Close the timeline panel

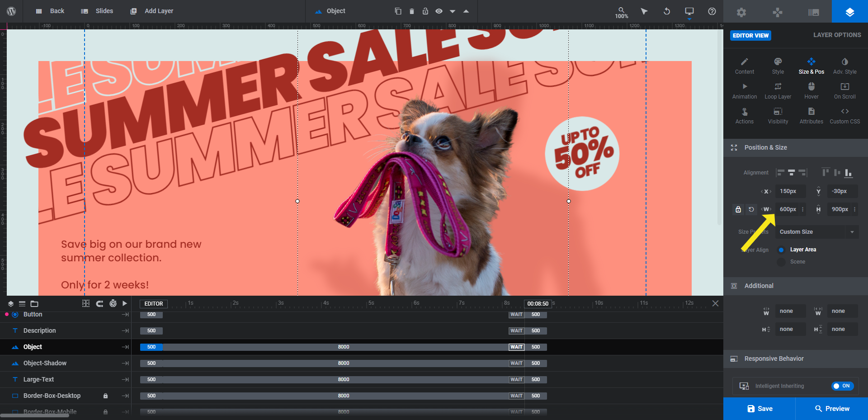tap(715, 303)
